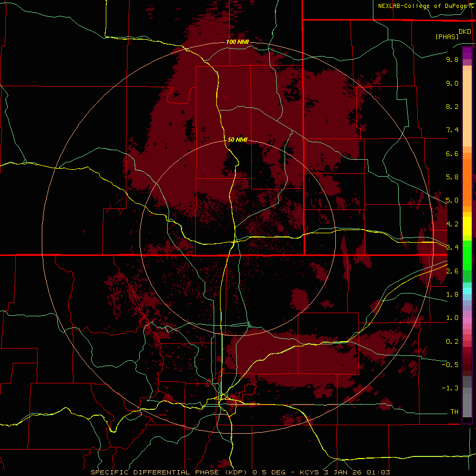Click the 6.6 legend value
This screenshot has height=476, width=476.
[x=452, y=153]
